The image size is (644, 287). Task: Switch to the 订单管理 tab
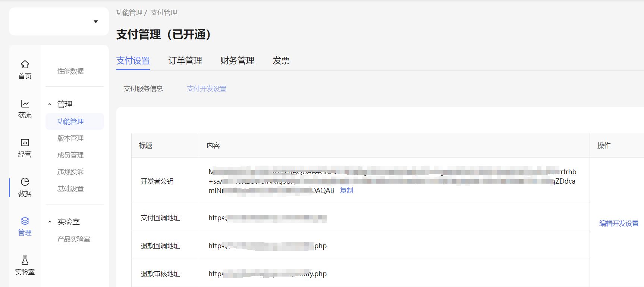(x=185, y=60)
